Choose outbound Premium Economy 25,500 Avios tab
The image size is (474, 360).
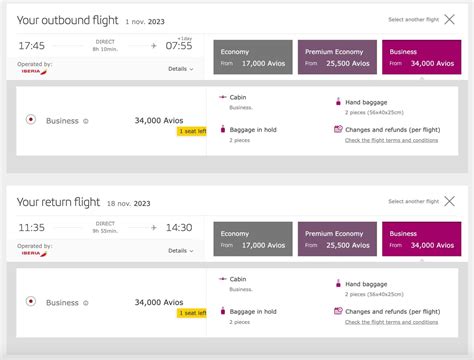point(337,57)
